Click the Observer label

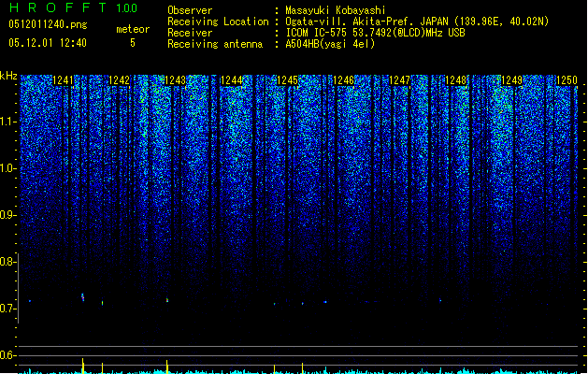(x=190, y=10)
